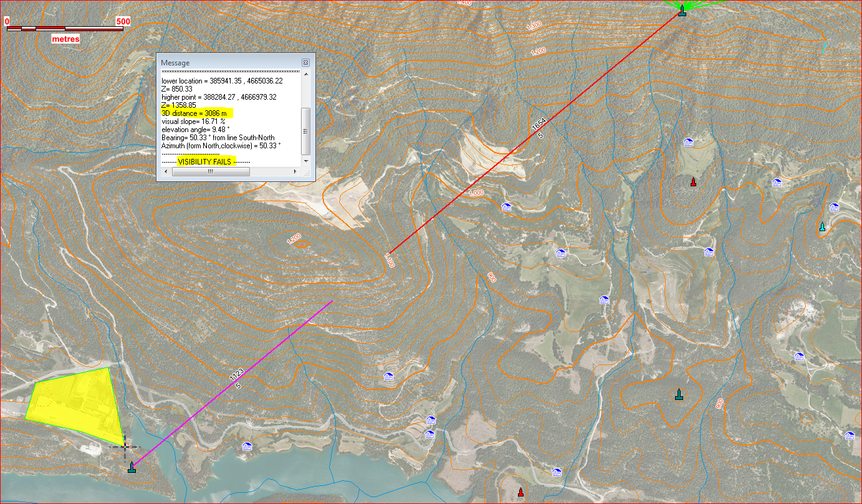Click the "metres" scale bar label

[x=65, y=39]
